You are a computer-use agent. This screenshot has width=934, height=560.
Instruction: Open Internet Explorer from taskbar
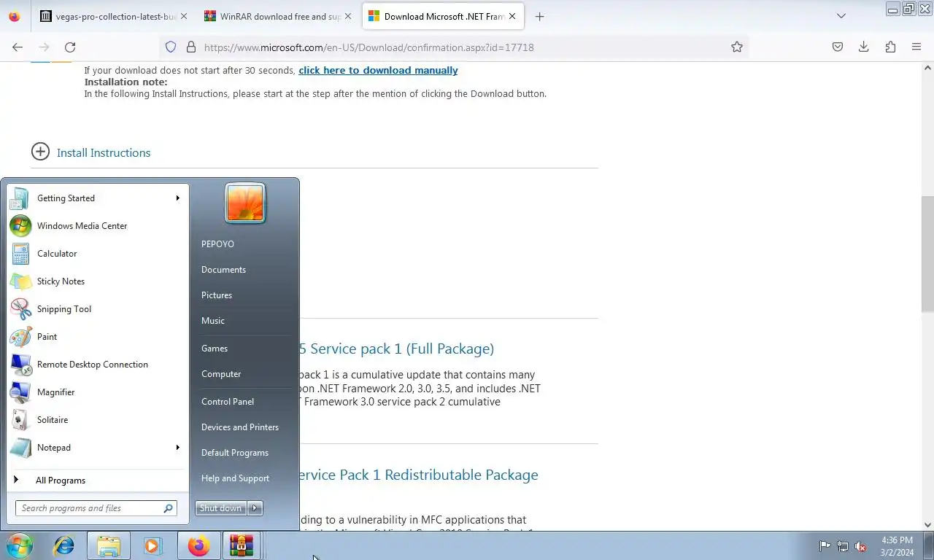point(64,545)
